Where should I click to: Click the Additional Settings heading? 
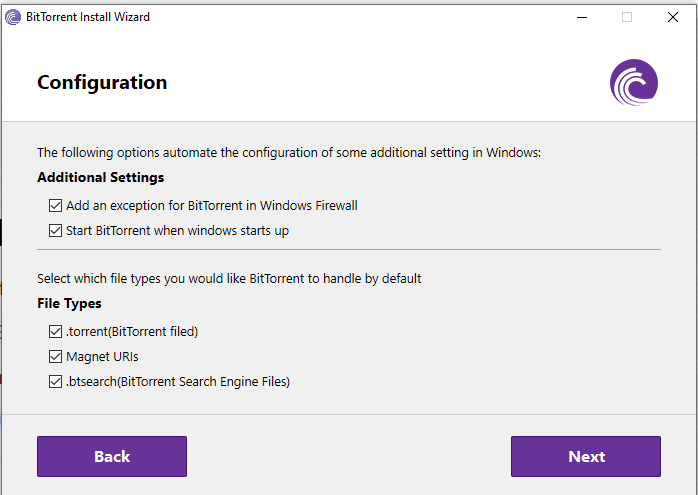click(x=101, y=177)
